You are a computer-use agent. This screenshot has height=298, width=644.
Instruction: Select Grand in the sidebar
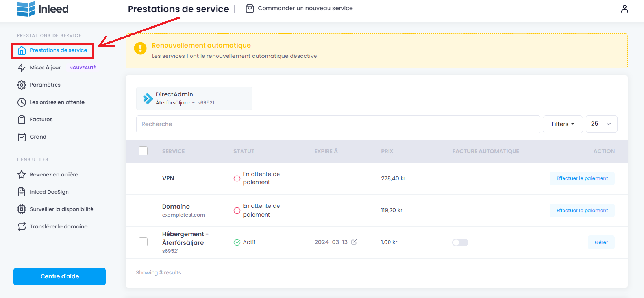(x=38, y=137)
